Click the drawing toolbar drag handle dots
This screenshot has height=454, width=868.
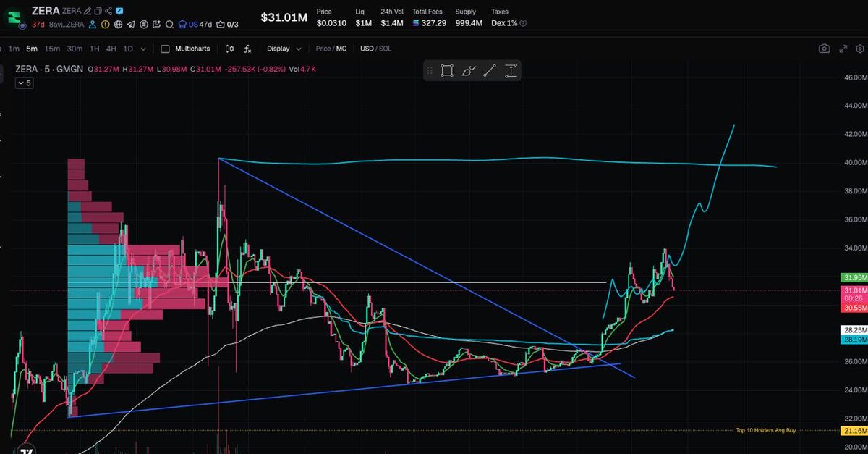coord(430,70)
